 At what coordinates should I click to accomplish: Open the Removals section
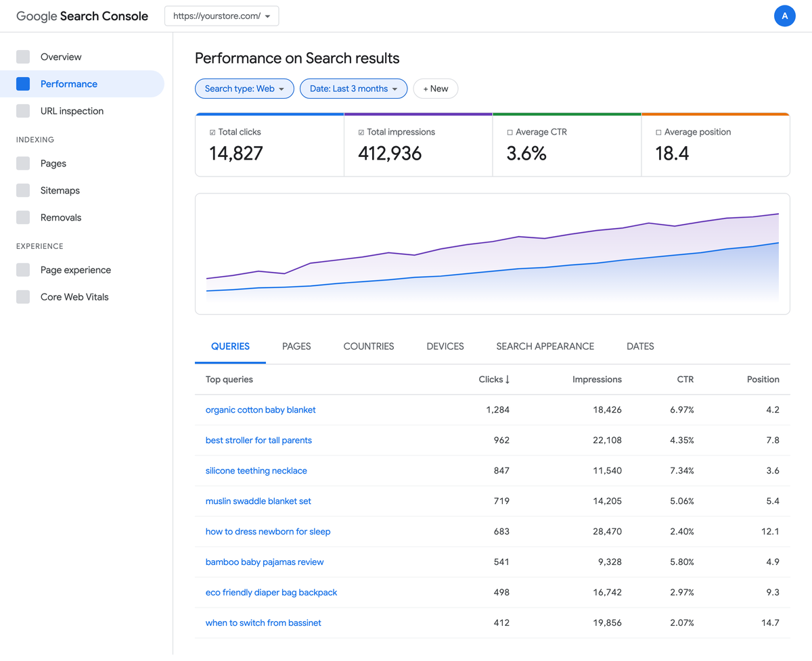tap(62, 217)
